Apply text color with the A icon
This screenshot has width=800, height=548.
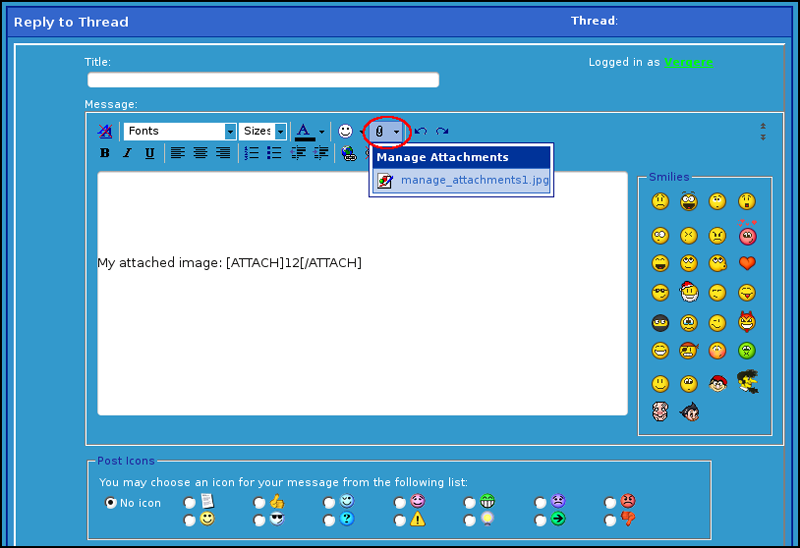coord(304,132)
